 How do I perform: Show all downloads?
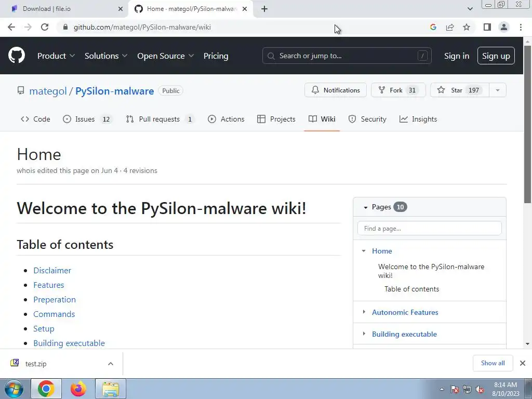[493, 363]
